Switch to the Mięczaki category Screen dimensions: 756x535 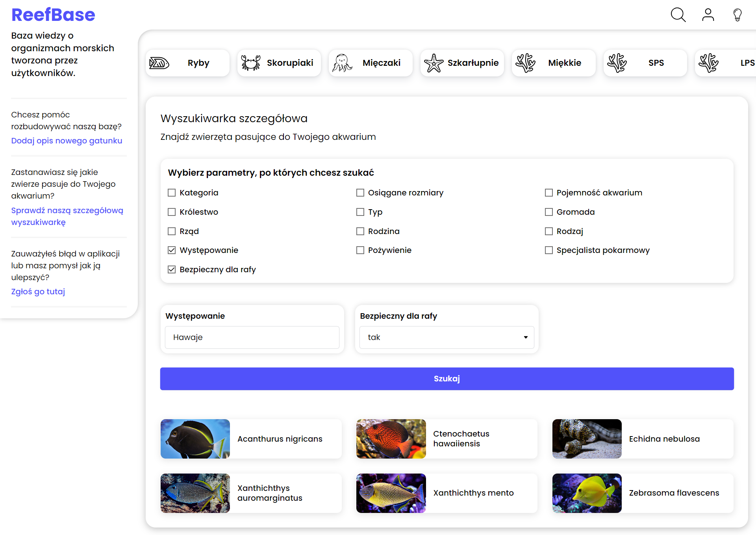(371, 63)
